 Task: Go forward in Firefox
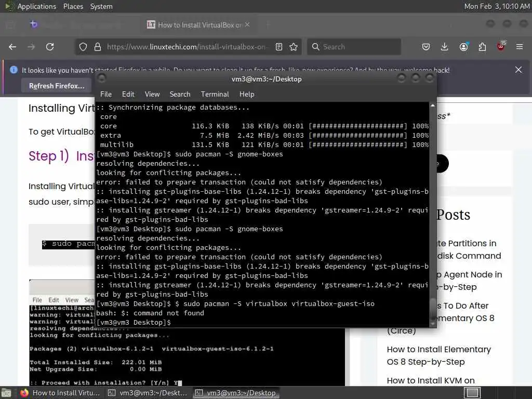31,47
